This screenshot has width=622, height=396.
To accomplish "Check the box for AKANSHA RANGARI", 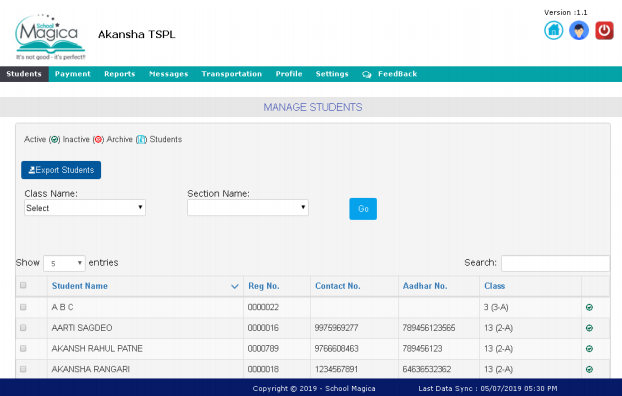I will 23,369.
